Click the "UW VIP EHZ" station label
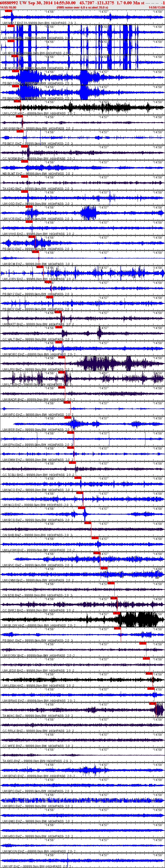Screen dimensions: 165x868 point(12,866)
